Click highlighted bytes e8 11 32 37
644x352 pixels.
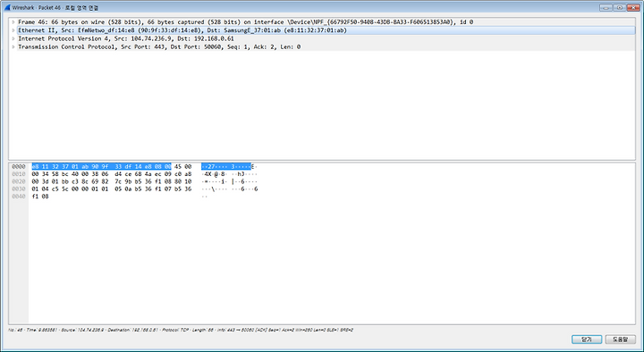(x=50, y=166)
